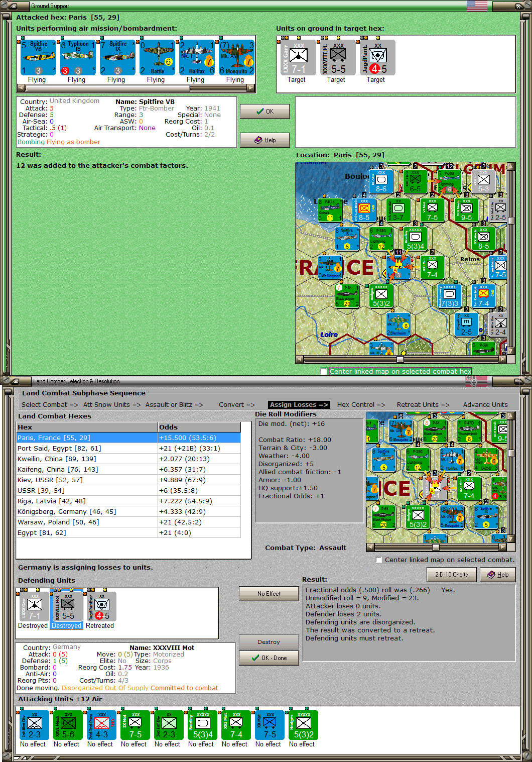Toggle center linked map on selected combat
This screenshot has height=762, width=532.
[379, 560]
